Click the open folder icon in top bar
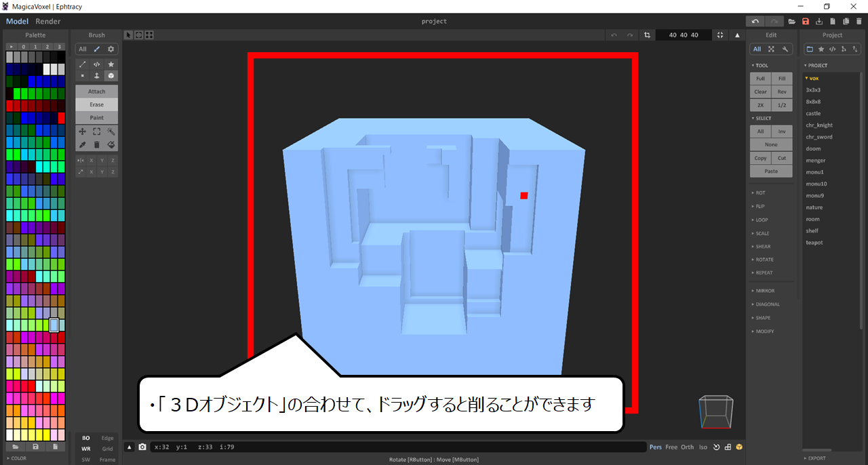The height and width of the screenshot is (465, 868). click(792, 22)
